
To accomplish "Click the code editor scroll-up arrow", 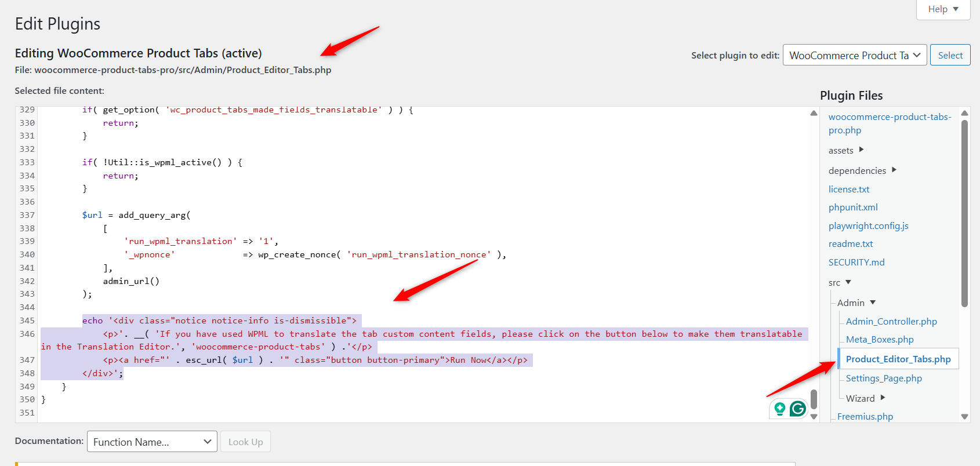I will click(x=814, y=113).
